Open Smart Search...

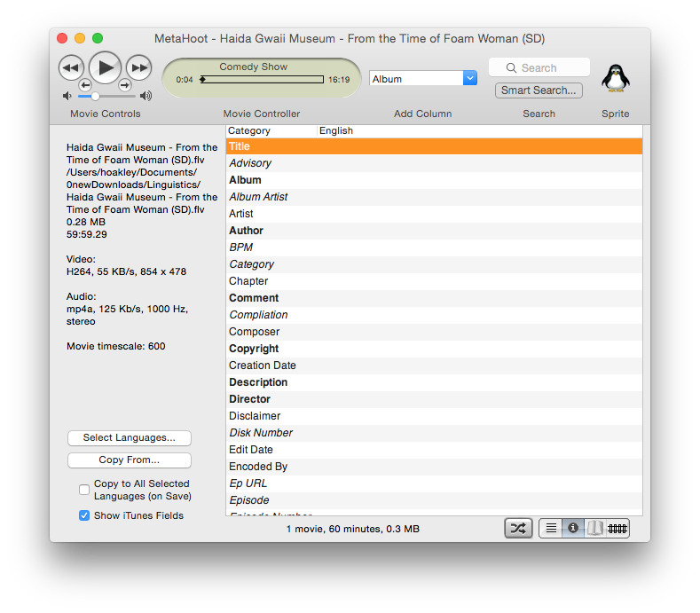[539, 90]
